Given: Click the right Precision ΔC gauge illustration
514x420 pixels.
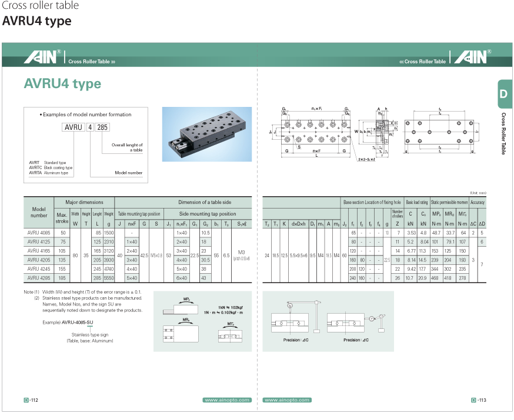Looking at the screenshot, I should (x=356, y=326).
